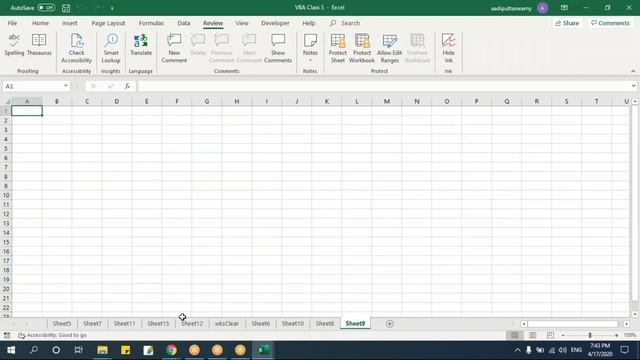
Task: Switch to the Sheet7 tab
Action: click(x=92, y=323)
